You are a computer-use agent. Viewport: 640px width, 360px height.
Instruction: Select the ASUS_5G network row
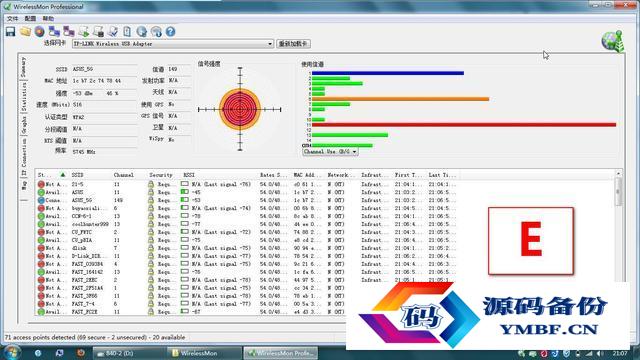[x=247, y=200]
